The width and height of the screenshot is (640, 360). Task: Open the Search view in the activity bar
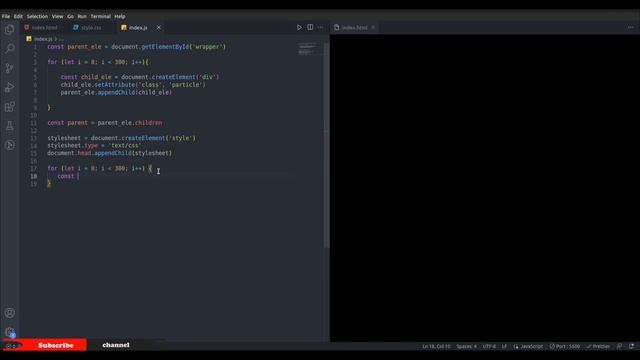[x=9, y=49]
